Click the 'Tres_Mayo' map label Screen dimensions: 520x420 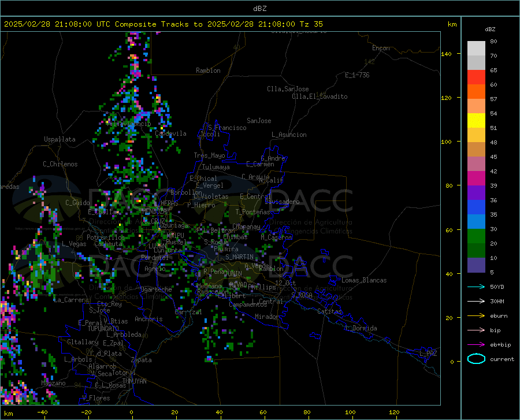[x=209, y=155]
